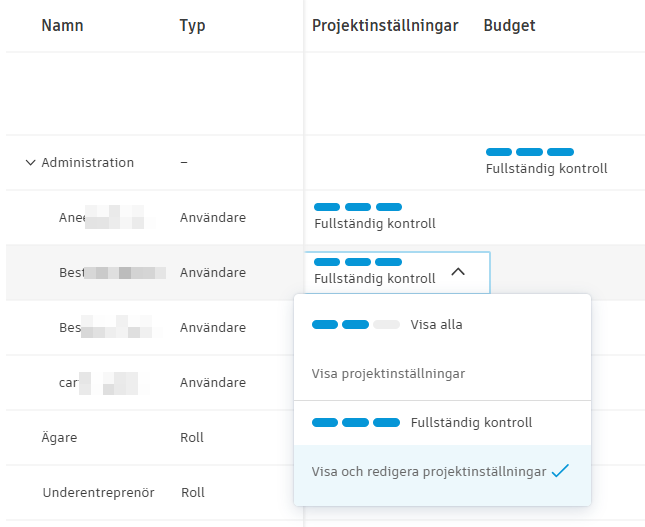
Task: Close the permission dropdown using up chevron
Action: (458, 271)
